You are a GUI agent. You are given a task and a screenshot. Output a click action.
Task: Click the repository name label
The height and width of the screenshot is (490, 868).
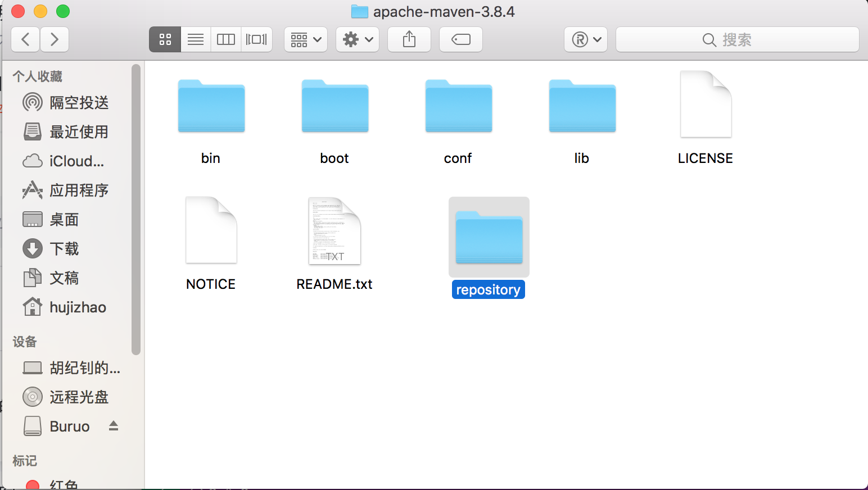(x=488, y=289)
